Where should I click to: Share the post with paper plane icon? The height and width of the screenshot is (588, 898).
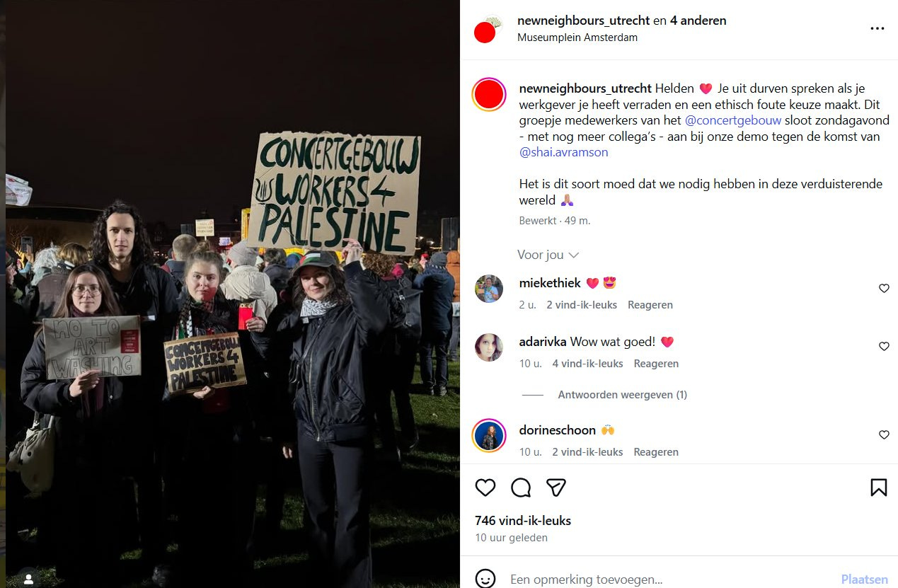(556, 488)
